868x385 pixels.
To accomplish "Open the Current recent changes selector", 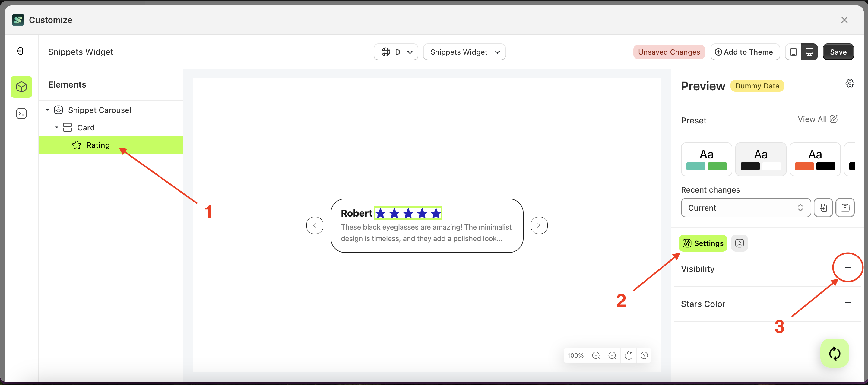I will coord(745,208).
